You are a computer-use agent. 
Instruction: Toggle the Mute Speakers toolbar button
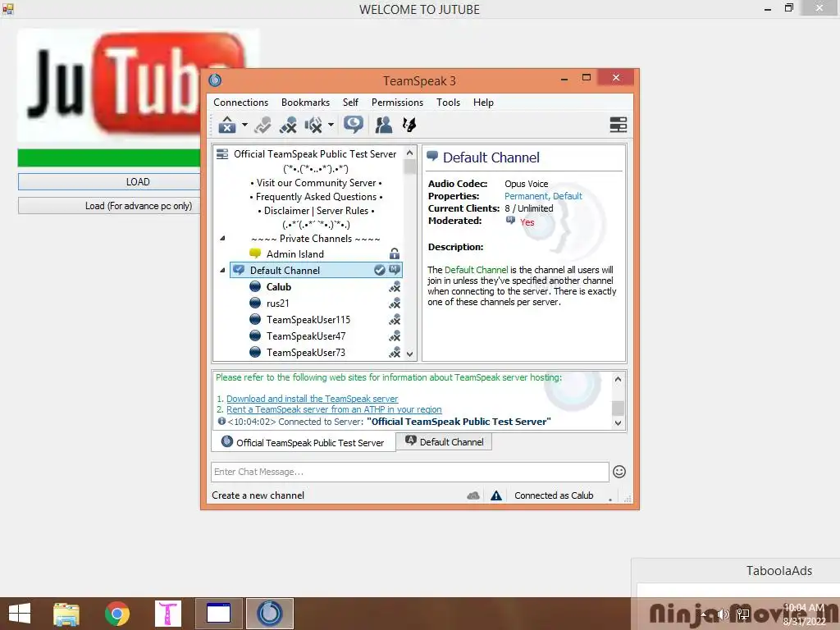tap(313, 125)
